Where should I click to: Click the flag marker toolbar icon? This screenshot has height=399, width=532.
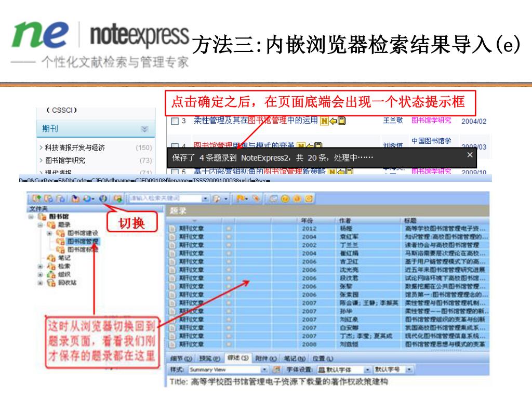240,198
